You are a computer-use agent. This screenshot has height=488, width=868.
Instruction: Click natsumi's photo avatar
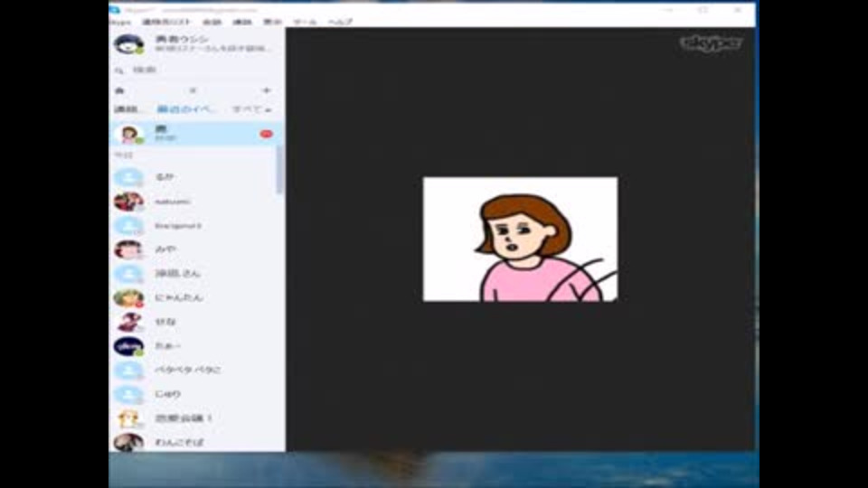click(129, 202)
